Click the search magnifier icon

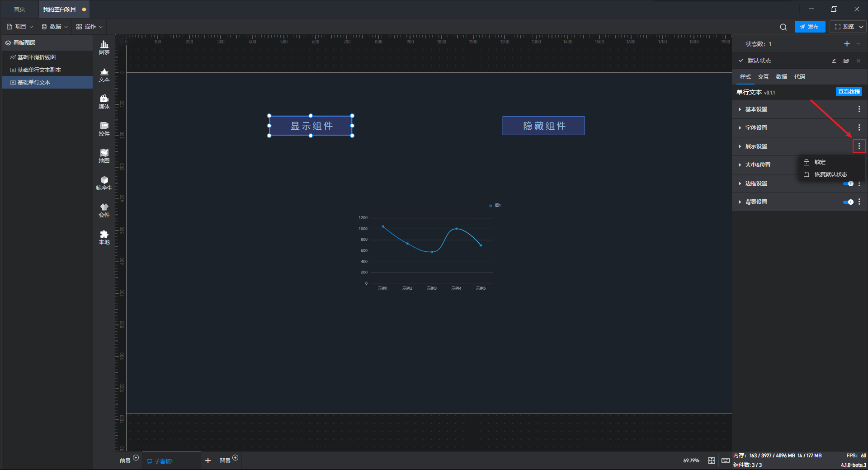[783, 27]
